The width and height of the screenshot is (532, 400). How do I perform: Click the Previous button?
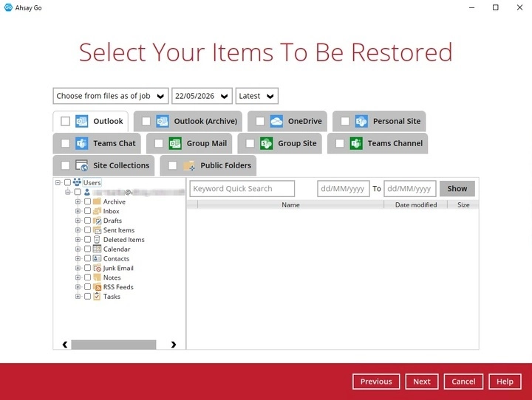click(376, 382)
